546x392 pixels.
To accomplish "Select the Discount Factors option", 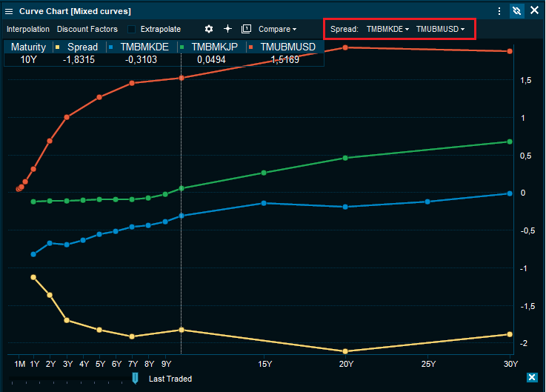I will [87, 29].
